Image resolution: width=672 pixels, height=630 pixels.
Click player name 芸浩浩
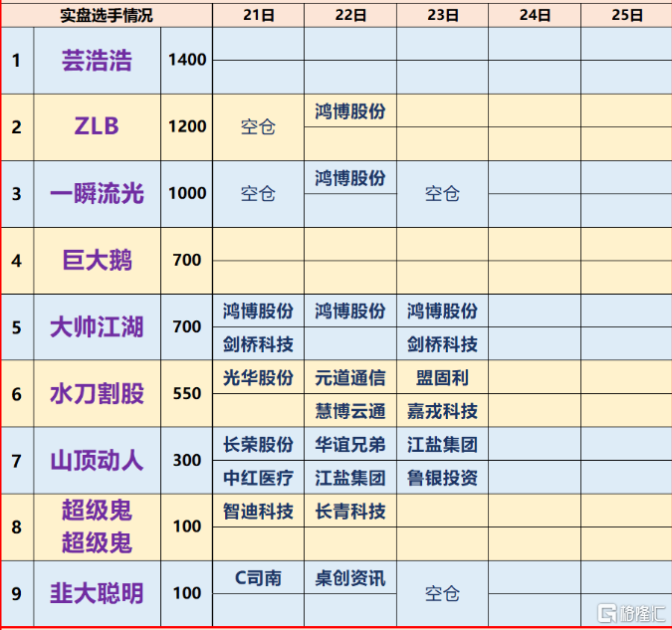coord(97,60)
